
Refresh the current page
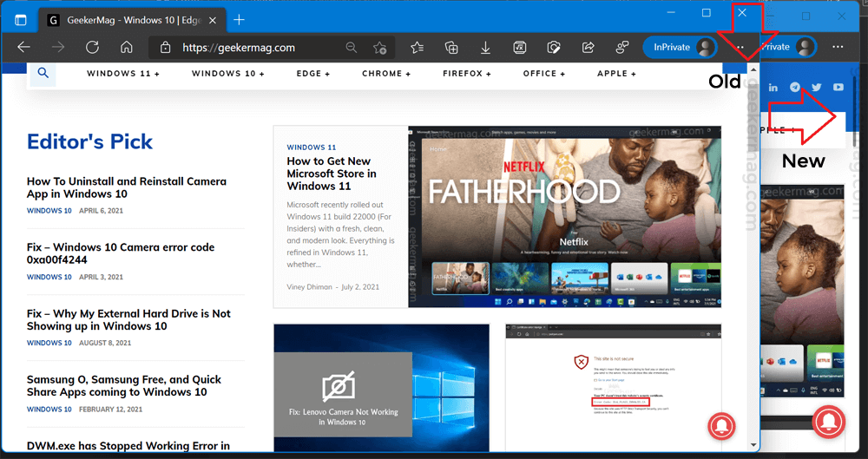[92, 48]
